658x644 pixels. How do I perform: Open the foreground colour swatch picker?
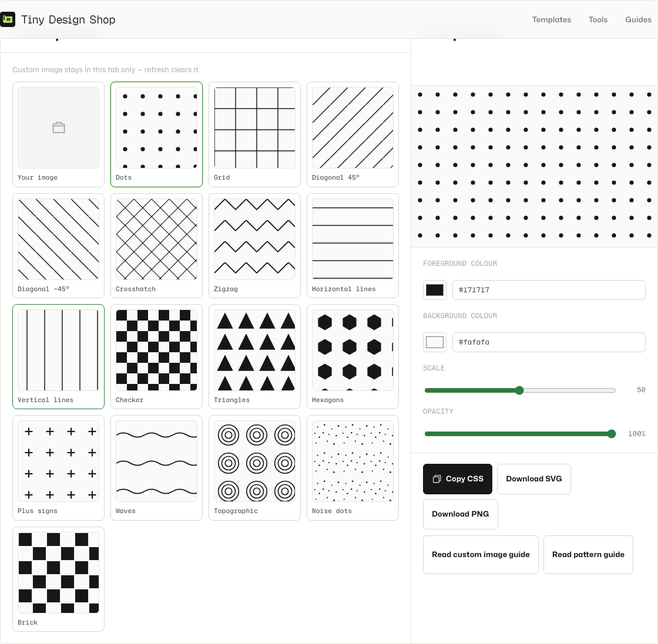(435, 290)
